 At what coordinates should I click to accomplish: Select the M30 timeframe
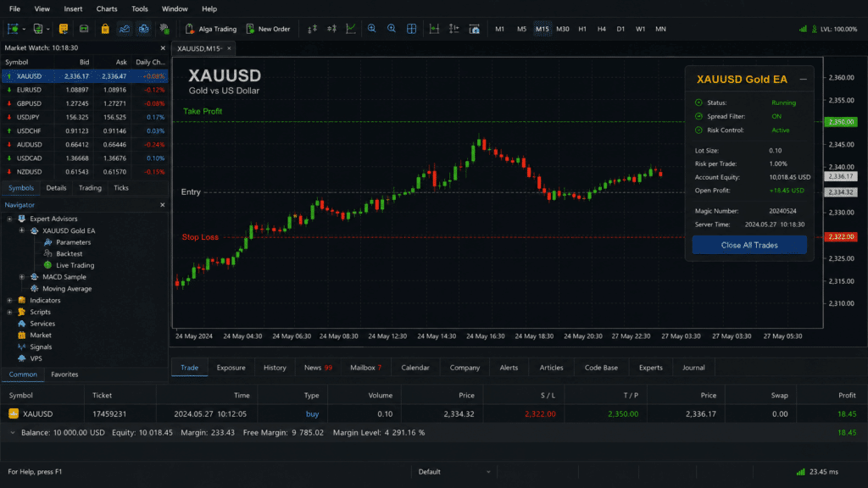563,29
